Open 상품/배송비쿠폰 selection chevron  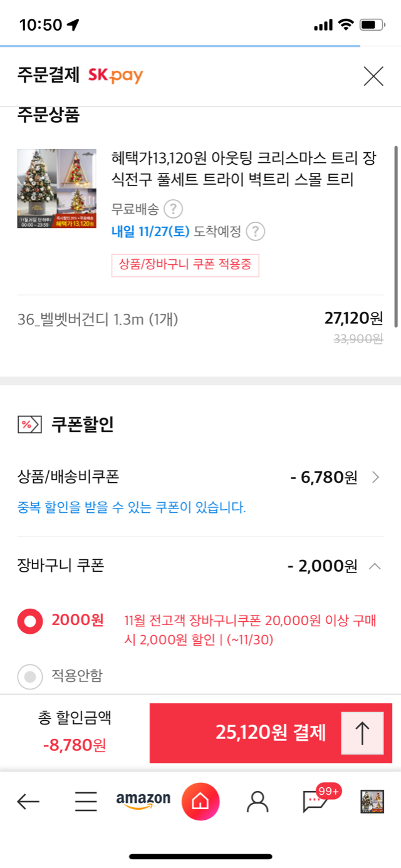click(x=375, y=477)
